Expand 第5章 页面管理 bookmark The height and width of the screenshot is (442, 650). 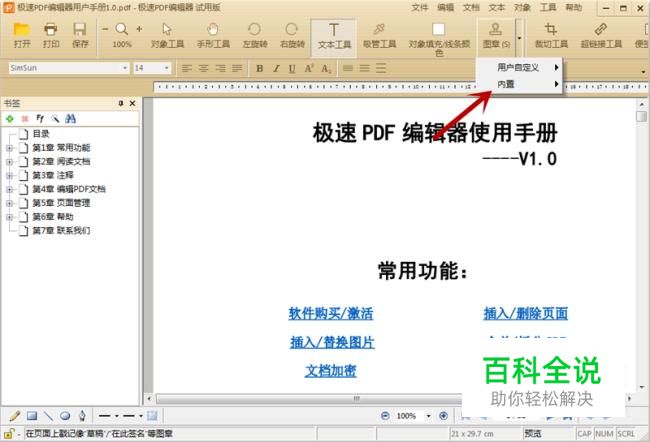(10, 203)
